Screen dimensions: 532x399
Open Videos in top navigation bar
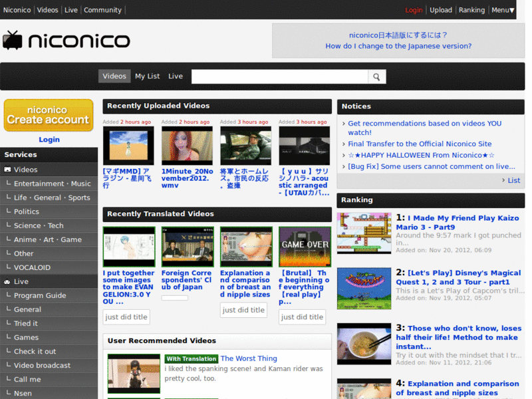click(47, 10)
